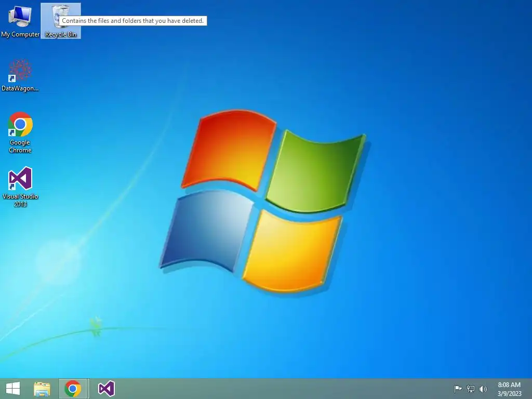
Task: Select the DataWagon desktop shortcut
Action: point(20,75)
